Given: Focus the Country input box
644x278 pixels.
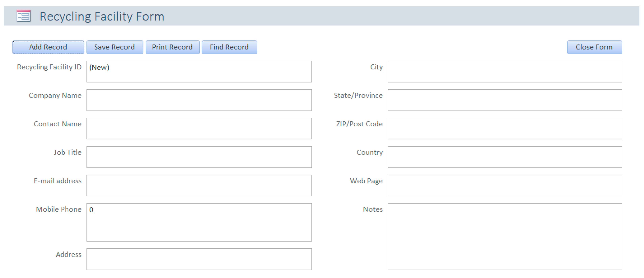Looking at the screenshot, I should point(504,157).
